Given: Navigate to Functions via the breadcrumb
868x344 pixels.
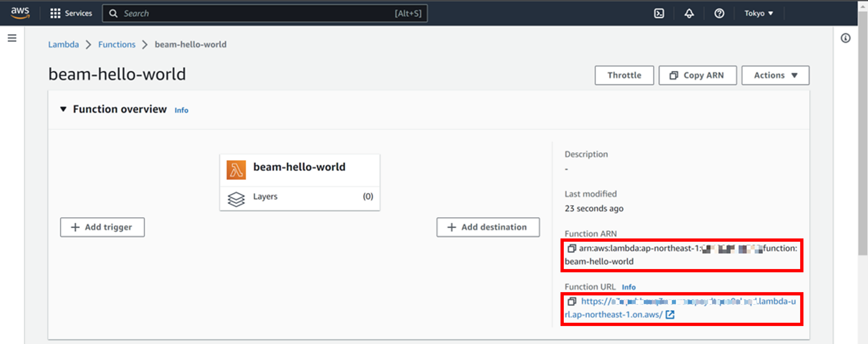Looking at the screenshot, I should (x=117, y=44).
